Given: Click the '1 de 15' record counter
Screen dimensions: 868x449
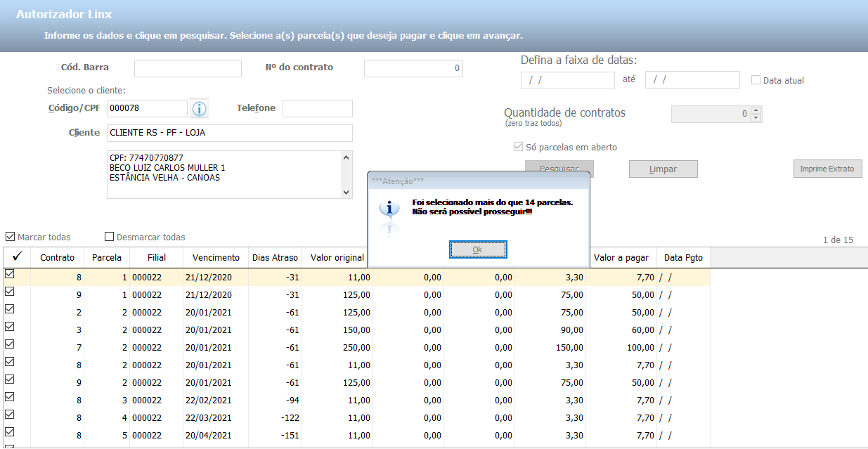Looking at the screenshot, I should point(838,240).
